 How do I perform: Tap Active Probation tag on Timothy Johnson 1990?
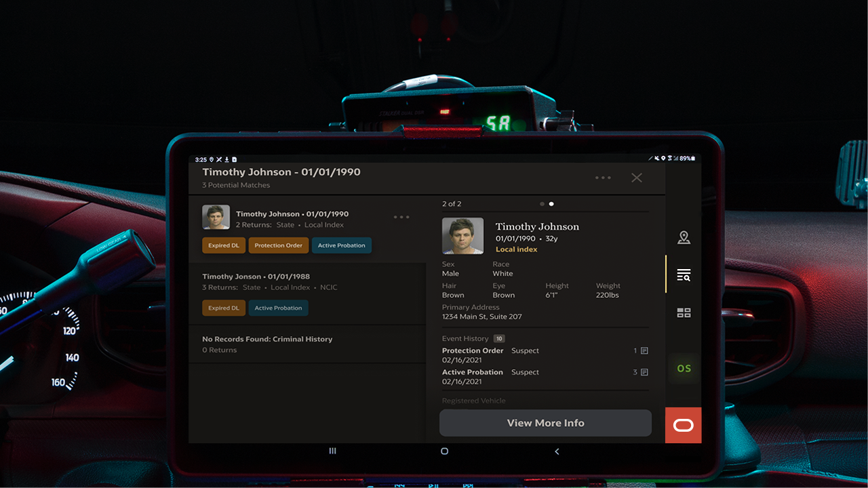pyautogui.click(x=342, y=245)
